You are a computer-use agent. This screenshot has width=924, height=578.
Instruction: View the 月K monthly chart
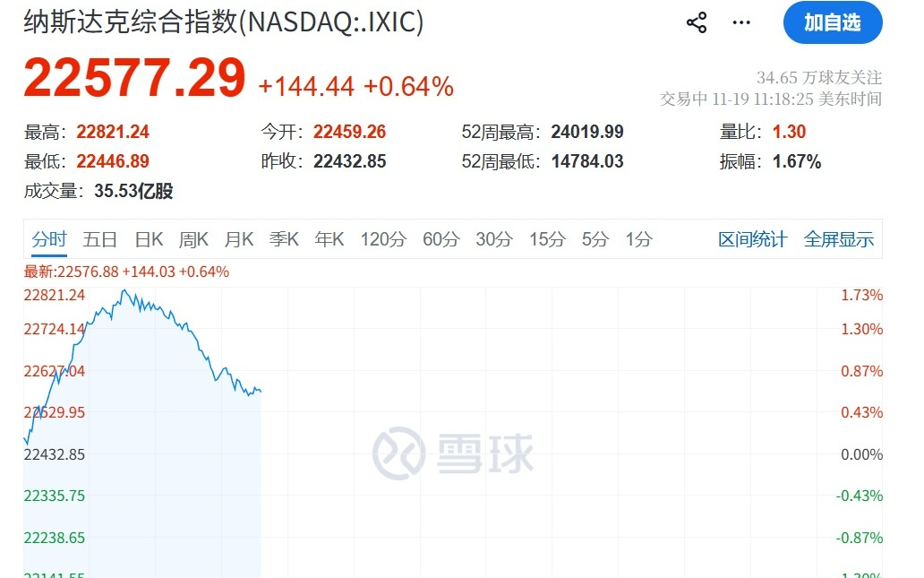(239, 239)
